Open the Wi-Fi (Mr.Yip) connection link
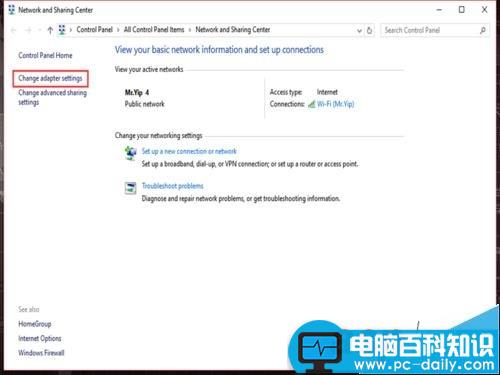 point(335,104)
